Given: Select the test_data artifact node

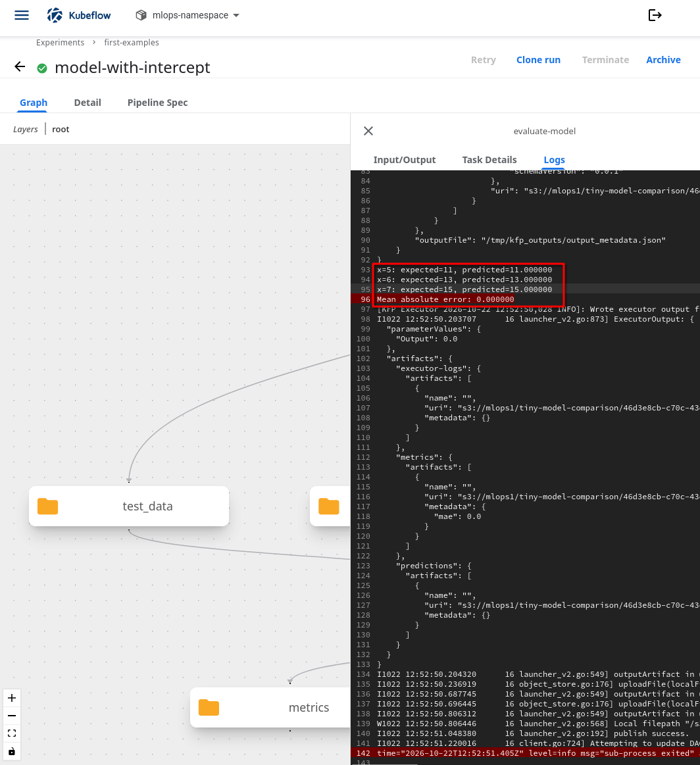Looking at the screenshot, I should click(x=129, y=506).
